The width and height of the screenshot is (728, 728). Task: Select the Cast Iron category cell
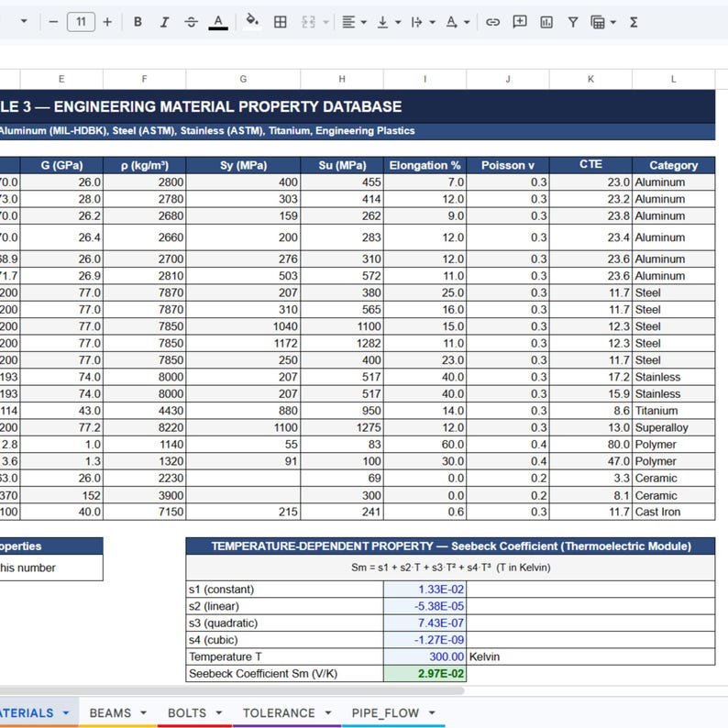click(674, 512)
